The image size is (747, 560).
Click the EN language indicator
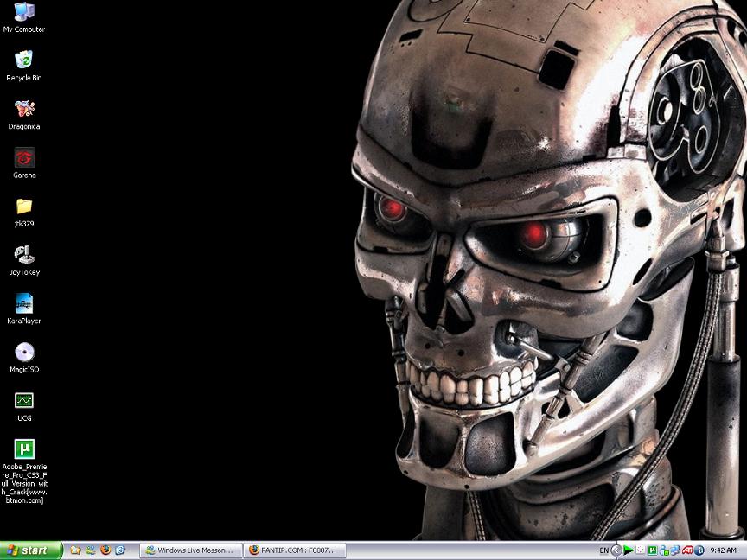(604, 550)
